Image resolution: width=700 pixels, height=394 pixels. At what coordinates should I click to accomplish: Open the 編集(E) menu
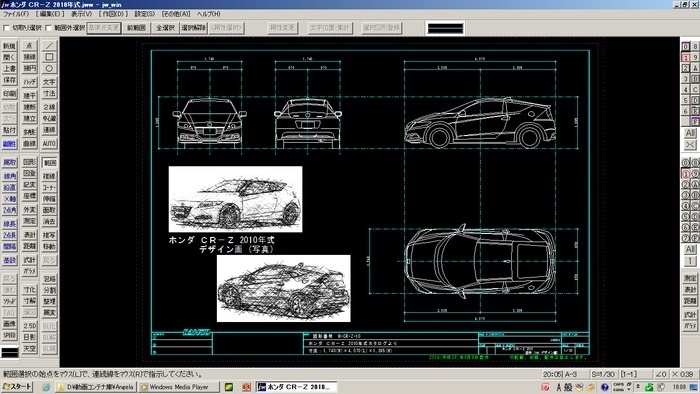point(50,14)
